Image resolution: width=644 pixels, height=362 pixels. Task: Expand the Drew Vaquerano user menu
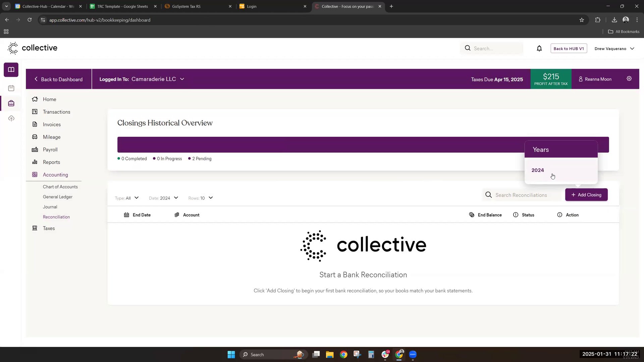[614, 49]
